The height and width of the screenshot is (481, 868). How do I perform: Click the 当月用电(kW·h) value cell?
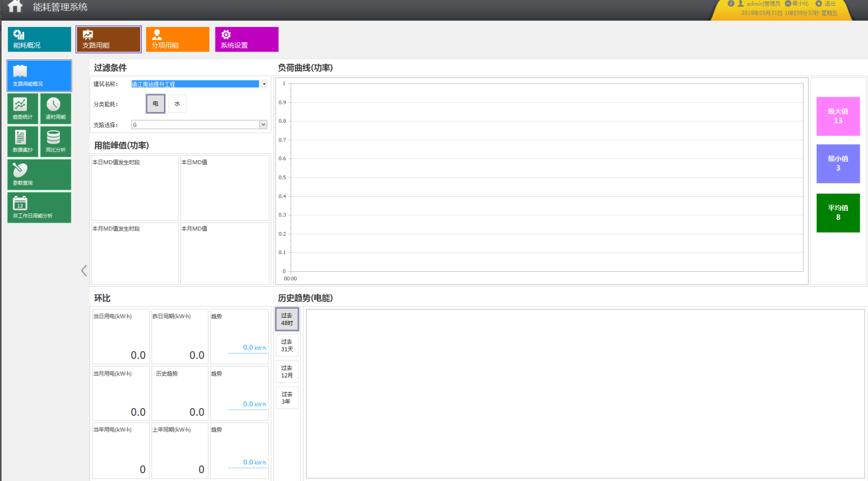pos(121,393)
